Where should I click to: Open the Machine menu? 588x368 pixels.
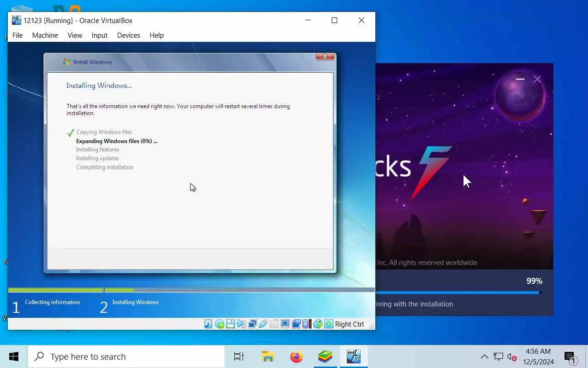click(x=45, y=35)
